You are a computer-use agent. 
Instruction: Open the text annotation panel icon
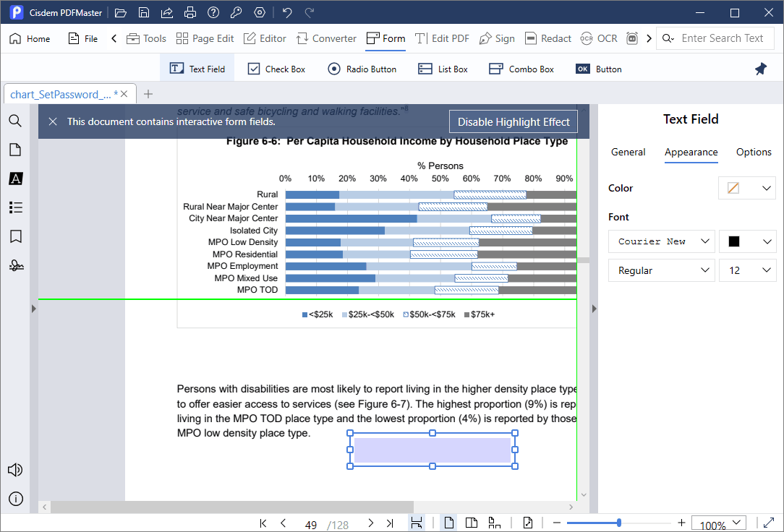(15, 179)
